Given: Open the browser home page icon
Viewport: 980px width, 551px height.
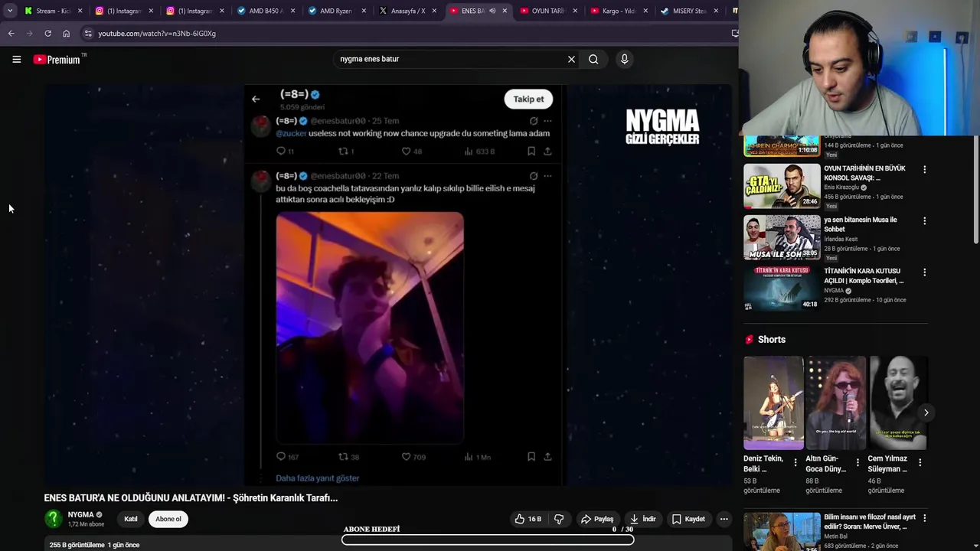Looking at the screenshot, I should point(66,34).
